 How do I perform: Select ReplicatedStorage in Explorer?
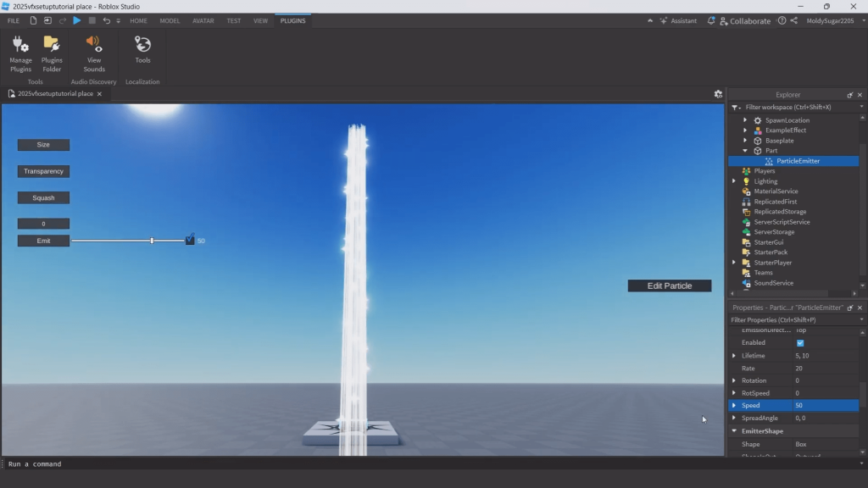pos(780,211)
